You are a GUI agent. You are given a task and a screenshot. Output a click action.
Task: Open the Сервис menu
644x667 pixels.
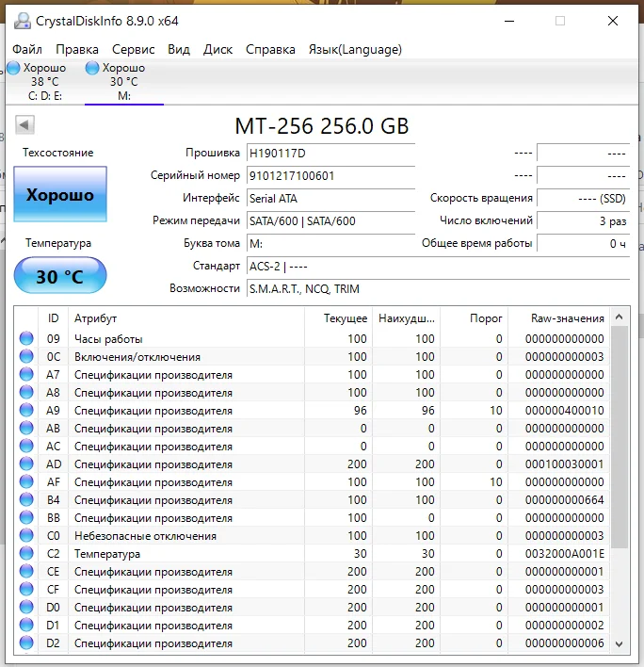coord(134,49)
